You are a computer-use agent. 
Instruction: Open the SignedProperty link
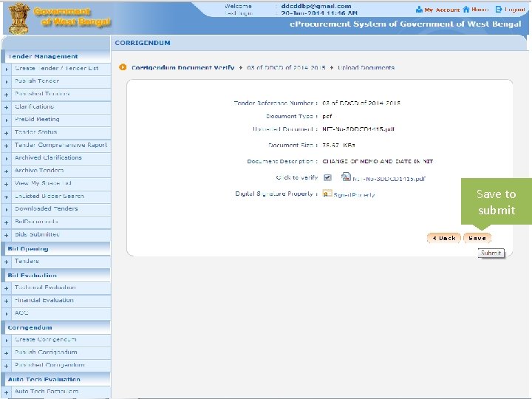pyautogui.click(x=354, y=195)
